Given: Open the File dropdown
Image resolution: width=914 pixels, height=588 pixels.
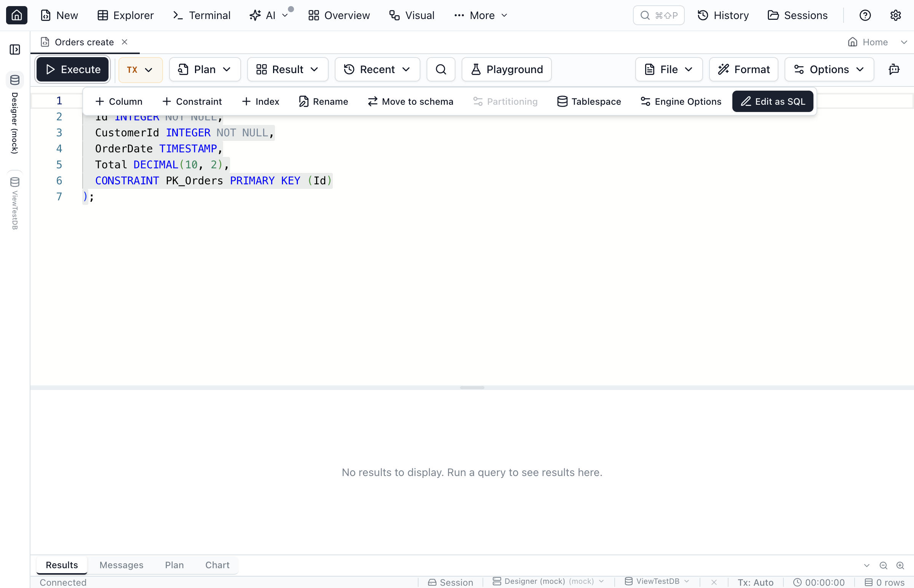Looking at the screenshot, I should tap(669, 69).
